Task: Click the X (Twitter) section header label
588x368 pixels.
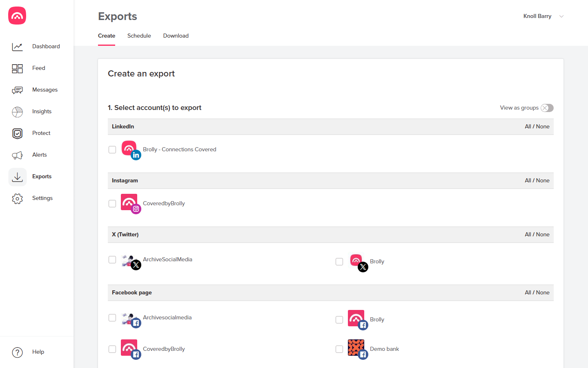Action: pyautogui.click(x=125, y=235)
